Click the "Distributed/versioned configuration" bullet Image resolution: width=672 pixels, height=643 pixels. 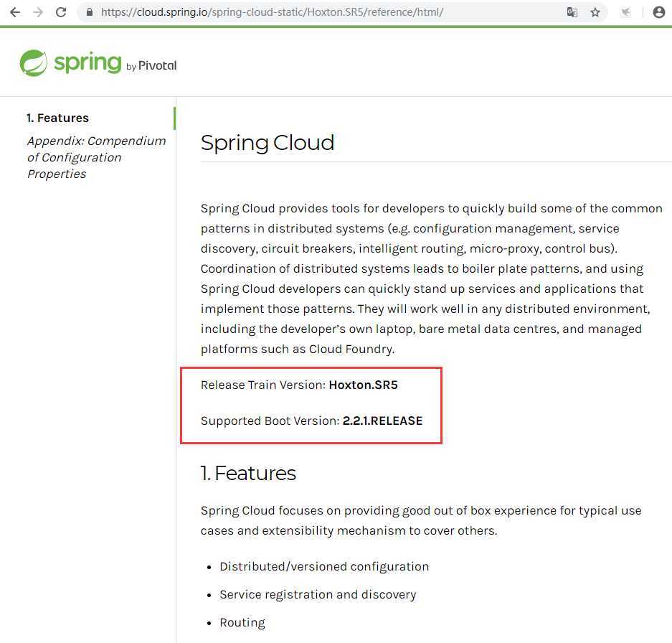click(324, 567)
